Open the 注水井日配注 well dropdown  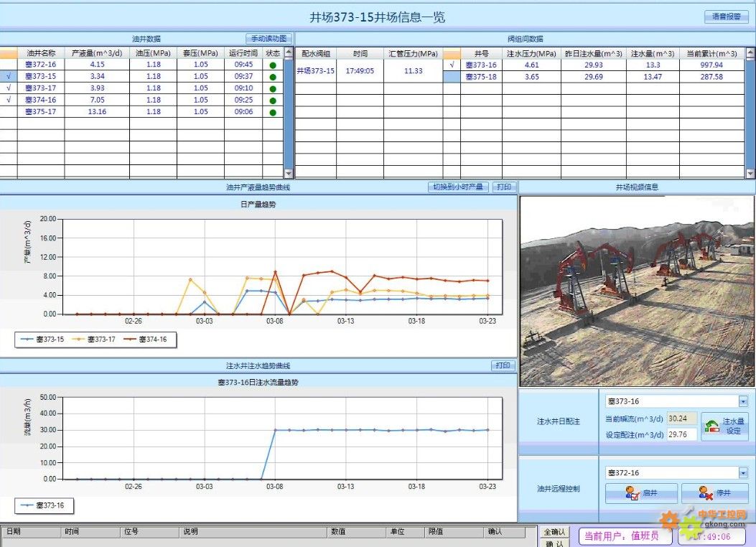743,402
